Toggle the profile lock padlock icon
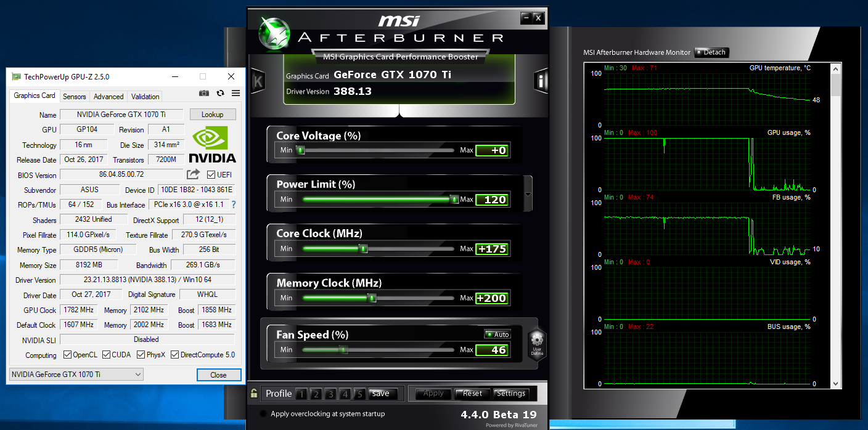868x430 pixels. point(254,393)
